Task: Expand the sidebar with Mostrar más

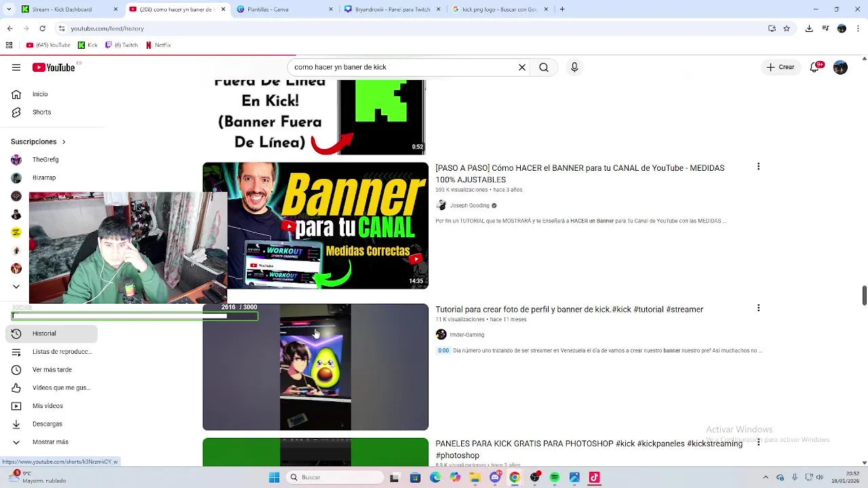Action: [x=52, y=442]
